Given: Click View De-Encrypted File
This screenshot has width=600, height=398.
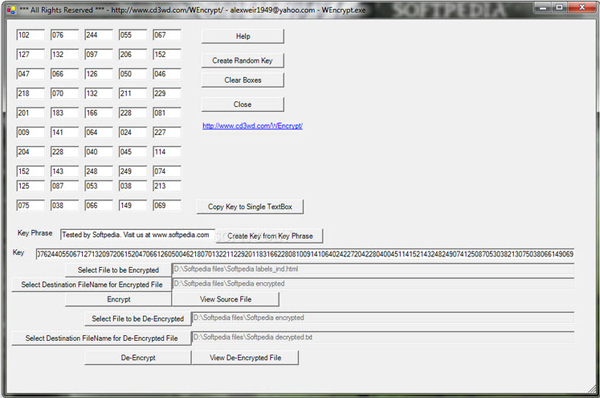Looking at the screenshot, I should pos(245,357).
